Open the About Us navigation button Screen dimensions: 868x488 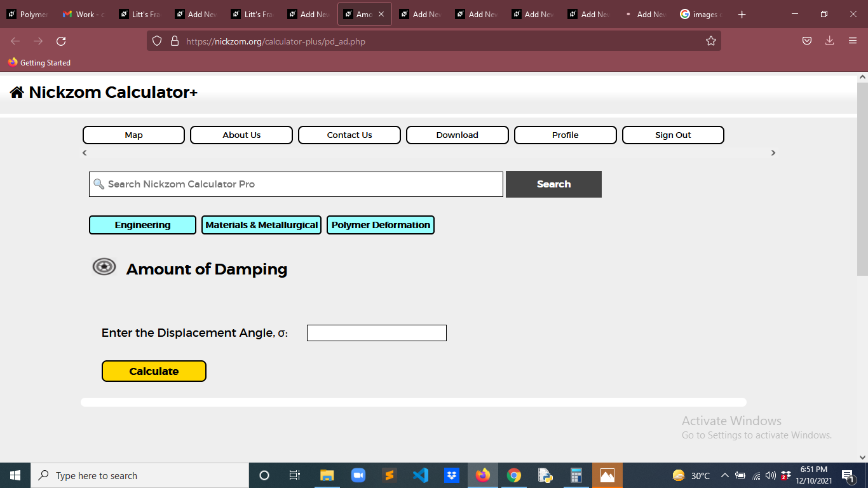point(241,135)
